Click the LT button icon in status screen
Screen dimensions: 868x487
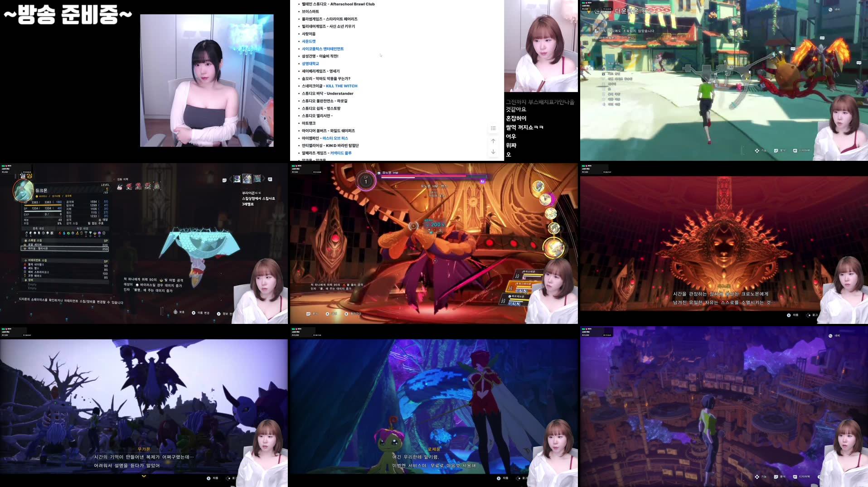(224, 180)
